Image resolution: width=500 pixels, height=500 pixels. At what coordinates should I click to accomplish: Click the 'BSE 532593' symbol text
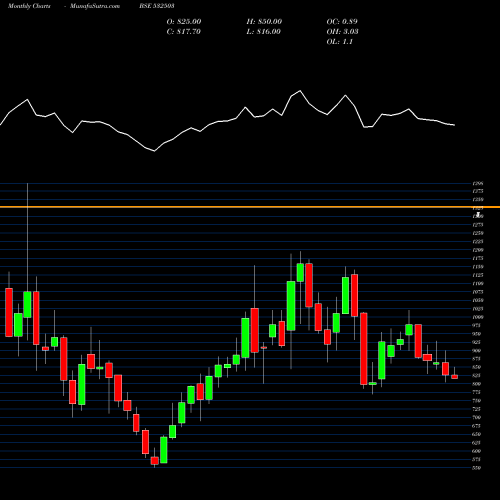tap(157, 6)
